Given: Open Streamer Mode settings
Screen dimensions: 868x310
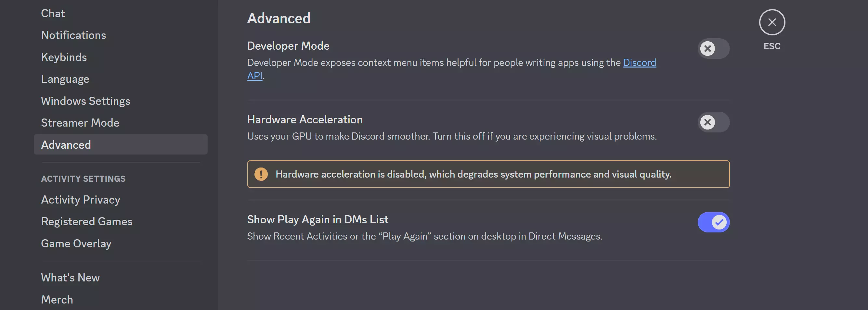Looking at the screenshot, I should pos(80,123).
